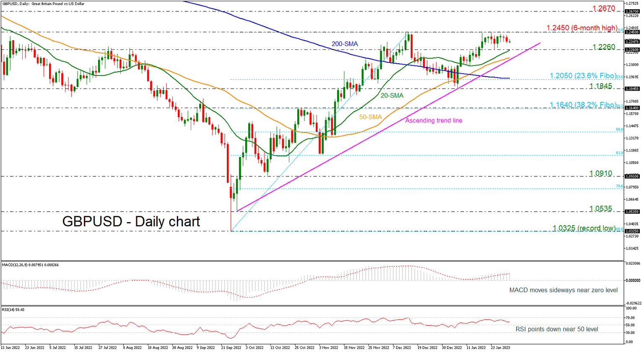This screenshot has width=644, height=352.
Task: Click the 1.0325 (record low) annotation
Action: pos(584,228)
